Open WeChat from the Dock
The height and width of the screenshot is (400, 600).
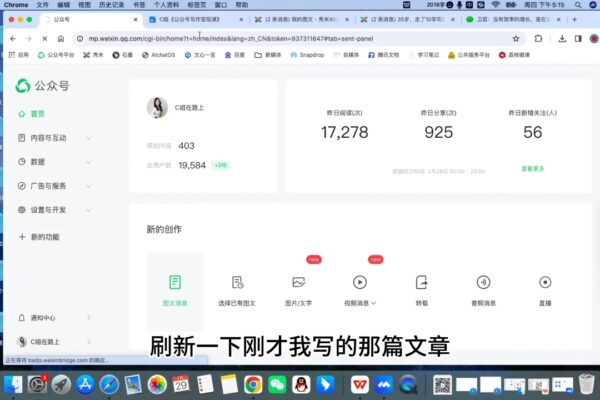pos(277,385)
